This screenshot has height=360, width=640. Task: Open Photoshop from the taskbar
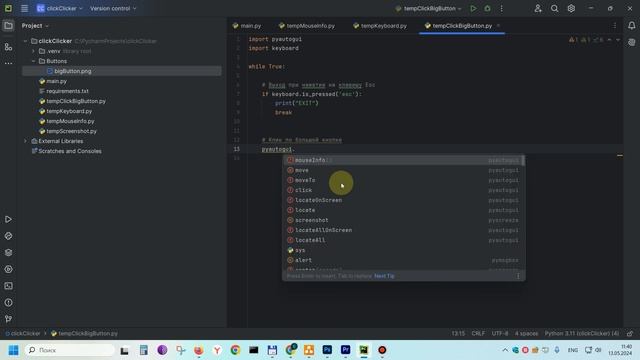(327, 350)
